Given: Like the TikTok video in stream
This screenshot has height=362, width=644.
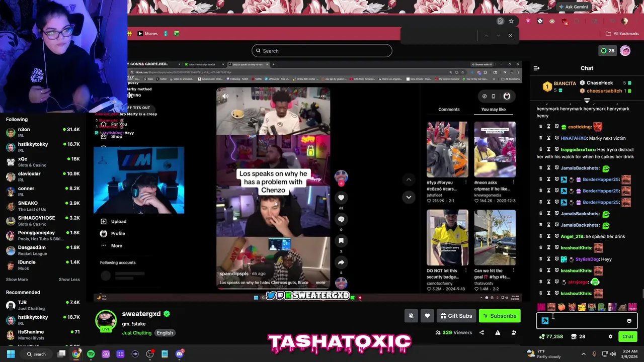Looking at the screenshot, I should [341, 198].
